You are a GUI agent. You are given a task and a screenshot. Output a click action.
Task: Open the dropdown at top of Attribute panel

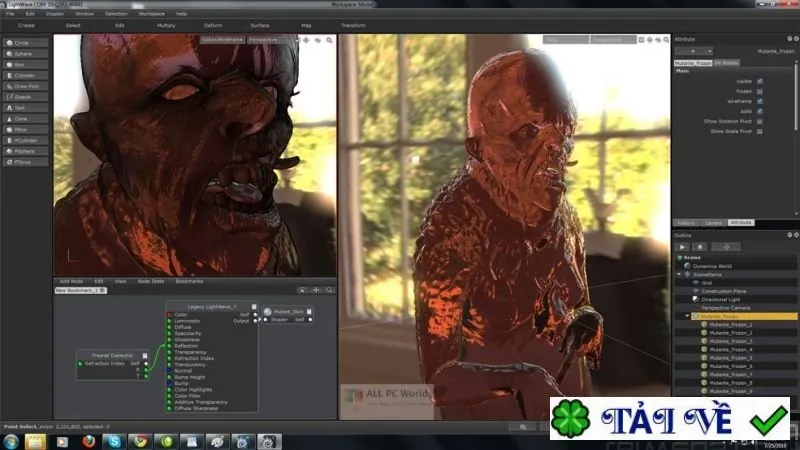(x=693, y=51)
